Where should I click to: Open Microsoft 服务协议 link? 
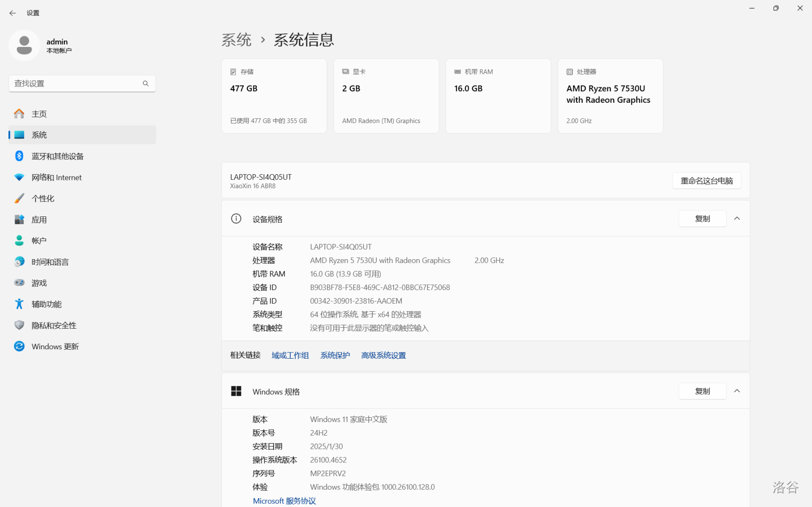(284, 501)
